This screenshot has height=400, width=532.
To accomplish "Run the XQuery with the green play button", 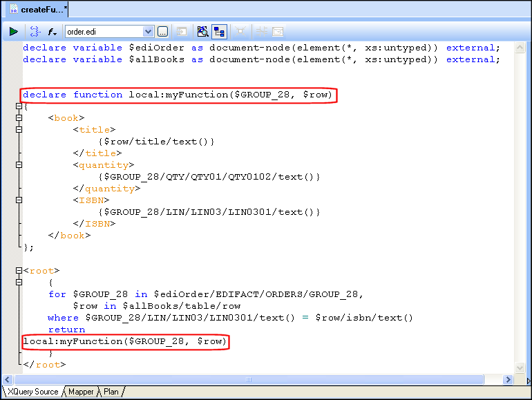I will click(14, 32).
